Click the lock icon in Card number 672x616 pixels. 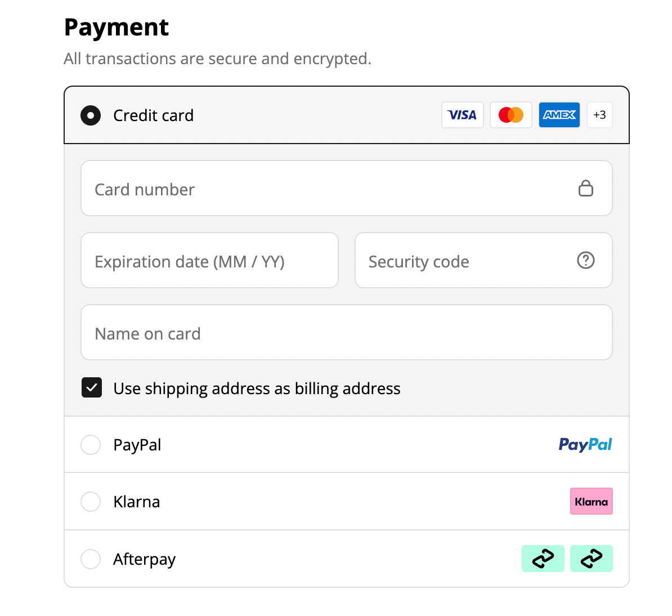point(586,188)
